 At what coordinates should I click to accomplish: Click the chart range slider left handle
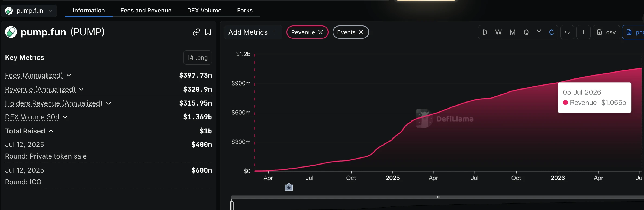pyautogui.click(x=232, y=205)
